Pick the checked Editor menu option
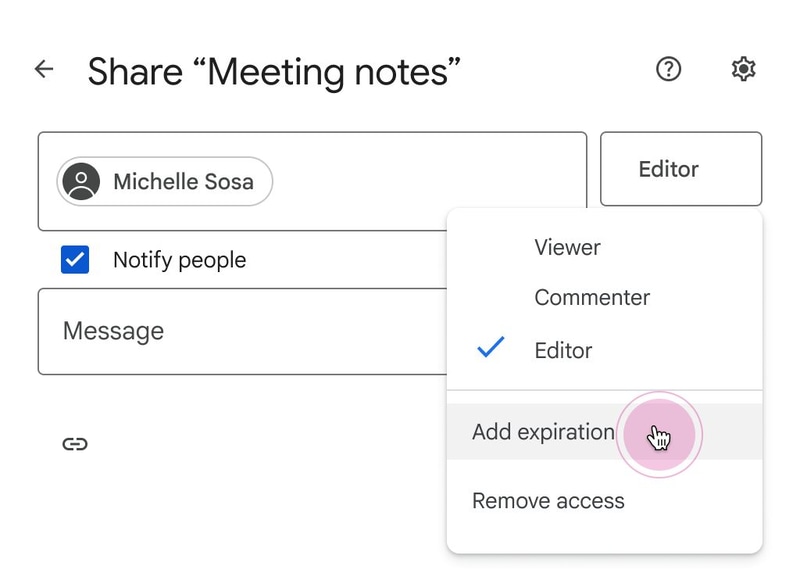Image resolution: width=800 pixels, height=577 pixels. 564,350
